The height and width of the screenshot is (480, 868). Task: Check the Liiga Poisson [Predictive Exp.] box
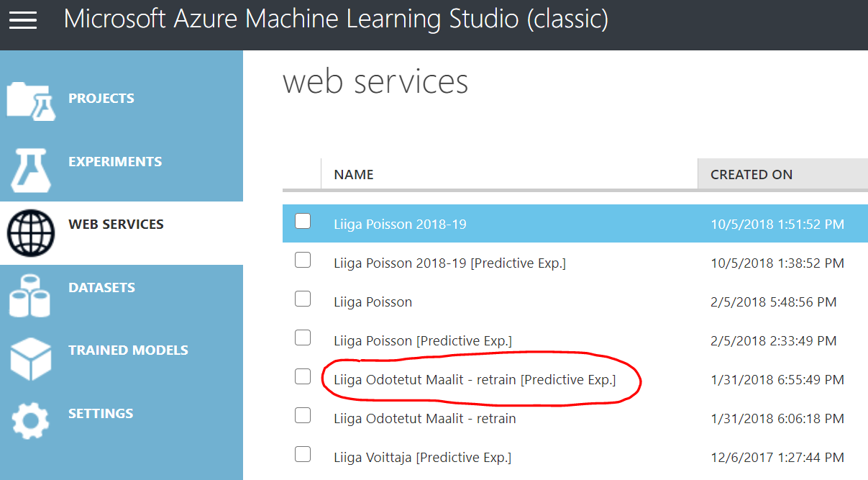(303, 338)
